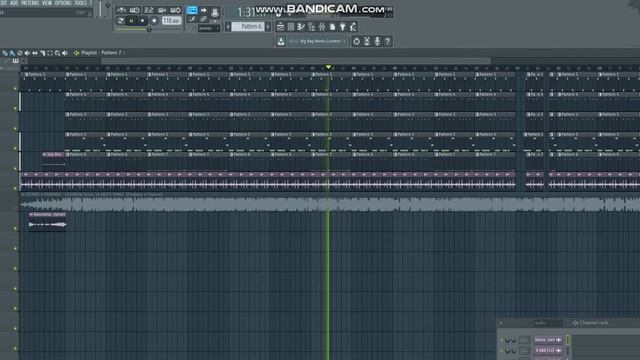The image size is (640, 360).
Task: Click the playlist horizontal scrollbar
Action: (x=296, y=61)
